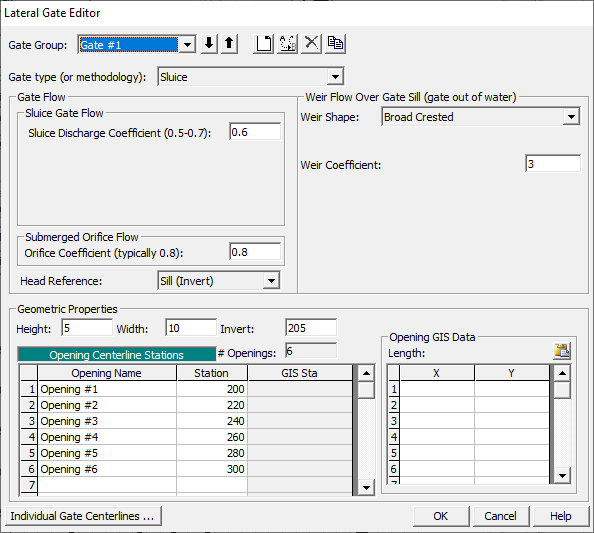The image size is (594, 533).
Task: Confirm with OK button
Action: [x=441, y=516]
